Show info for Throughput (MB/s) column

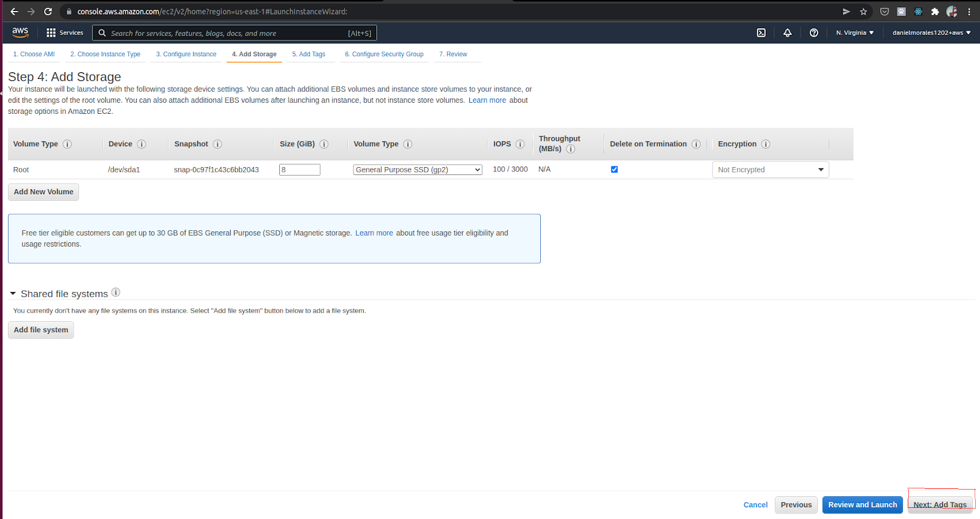[x=571, y=149]
